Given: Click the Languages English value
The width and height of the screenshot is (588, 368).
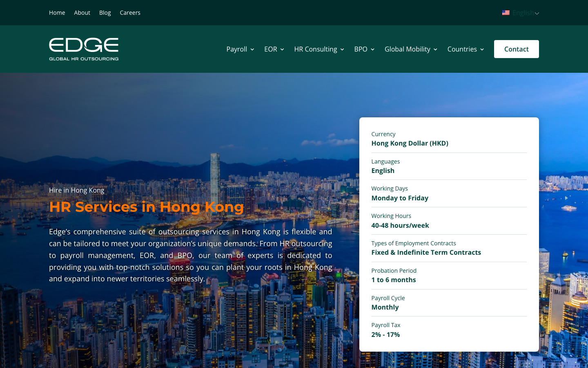Looking at the screenshot, I should point(383,171).
